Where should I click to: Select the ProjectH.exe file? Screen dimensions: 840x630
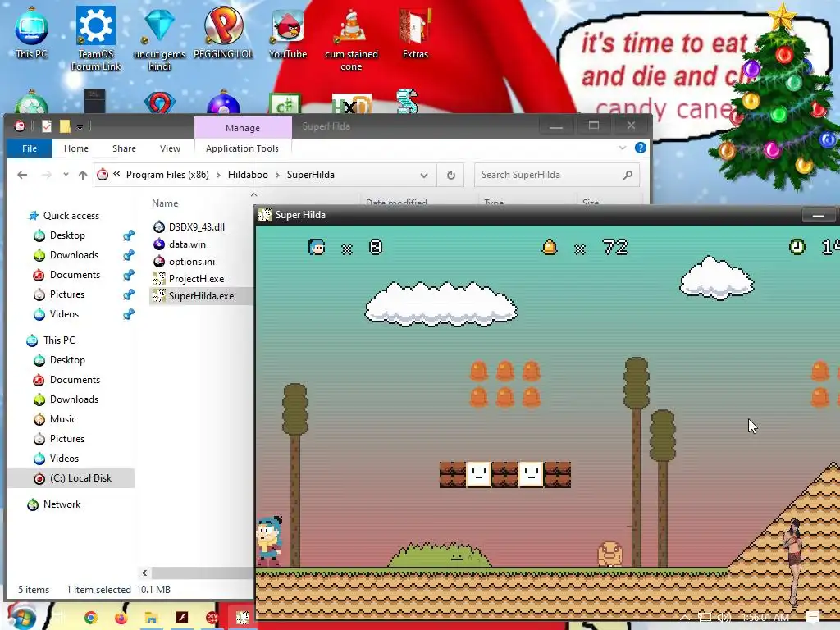tap(196, 279)
